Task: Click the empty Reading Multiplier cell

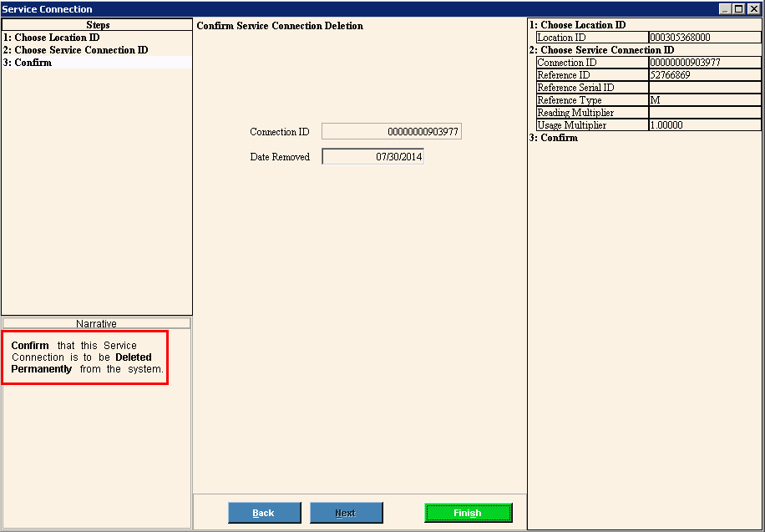Action: click(x=705, y=113)
